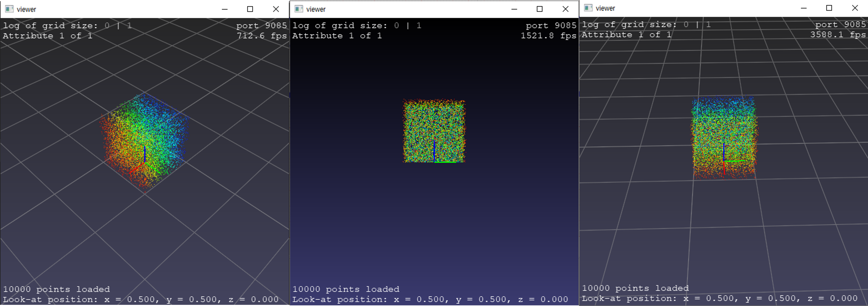Click 'Attribute 1 of 1' in the 1521.8 fps window

[337, 36]
